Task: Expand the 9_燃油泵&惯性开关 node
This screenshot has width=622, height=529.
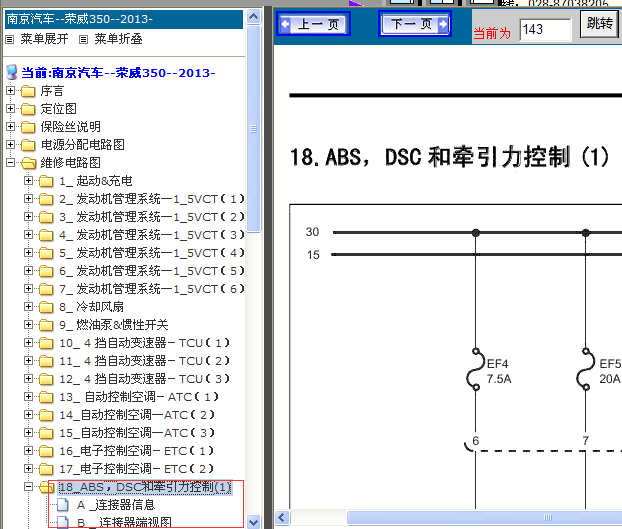Action: pyautogui.click(x=28, y=324)
